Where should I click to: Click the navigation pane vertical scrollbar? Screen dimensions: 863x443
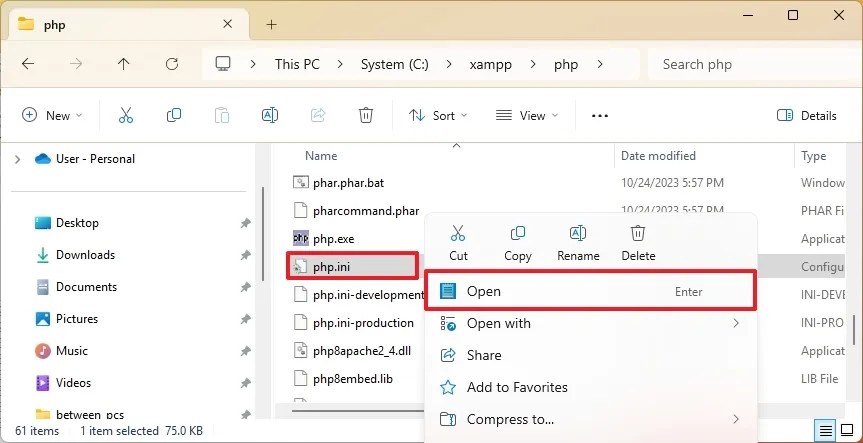263,234
